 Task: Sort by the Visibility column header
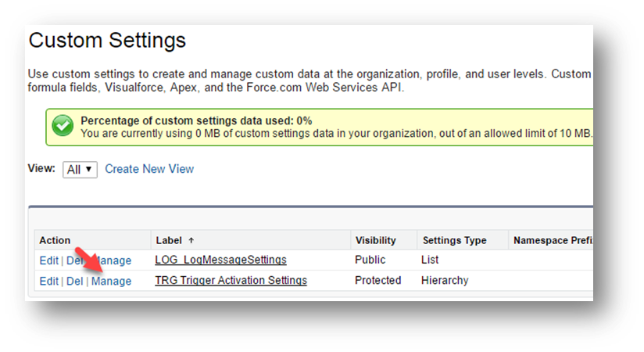pyautogui.click(x=375, y=240)
